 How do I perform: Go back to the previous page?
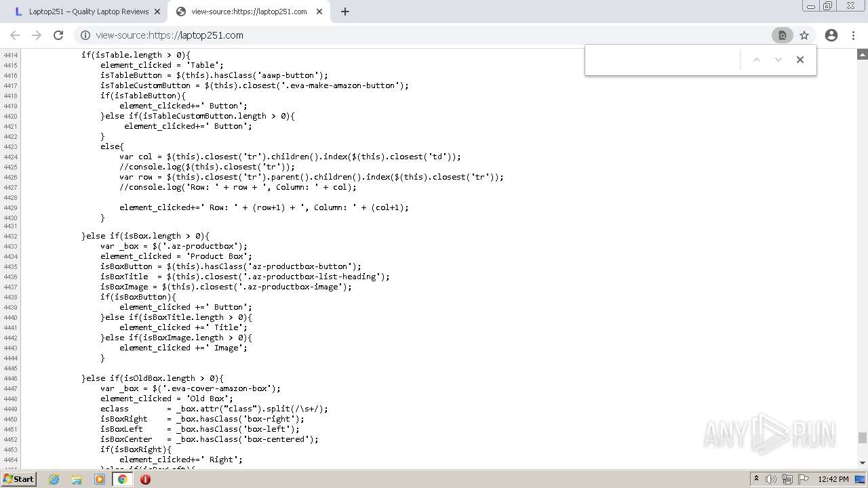coord(15,35)
